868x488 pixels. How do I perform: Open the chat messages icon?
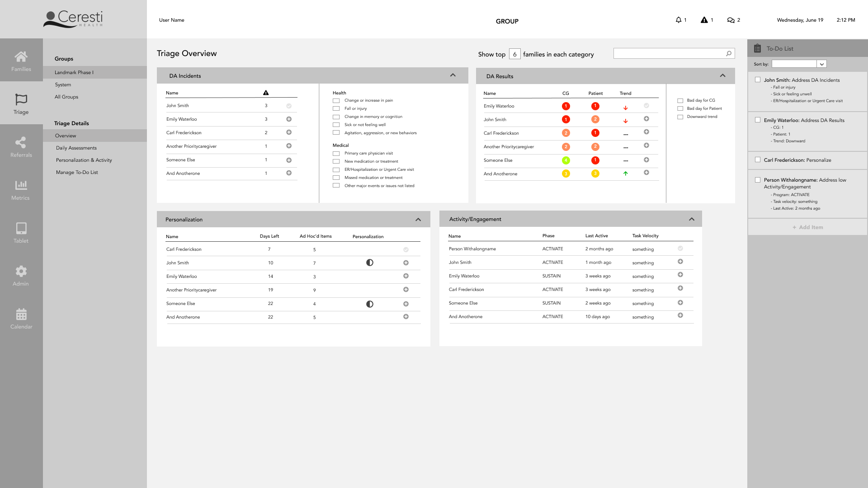(x=731, y=20)
